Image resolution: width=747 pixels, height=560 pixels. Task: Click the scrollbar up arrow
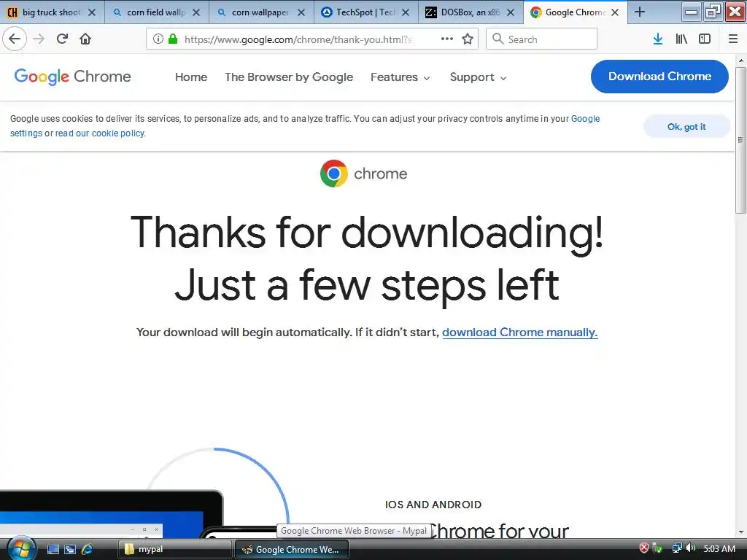pos(740,61)
